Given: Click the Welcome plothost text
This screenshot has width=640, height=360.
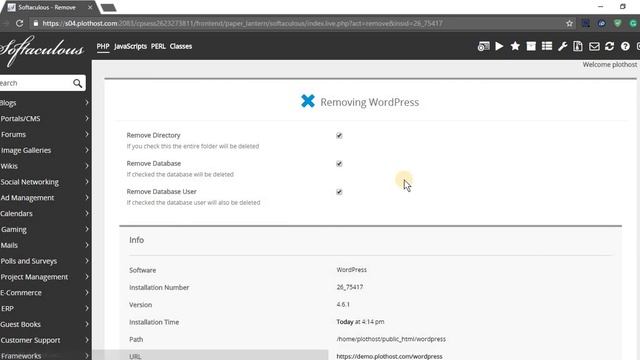Looking at the screenshot, I should click(x=610, y=65).
